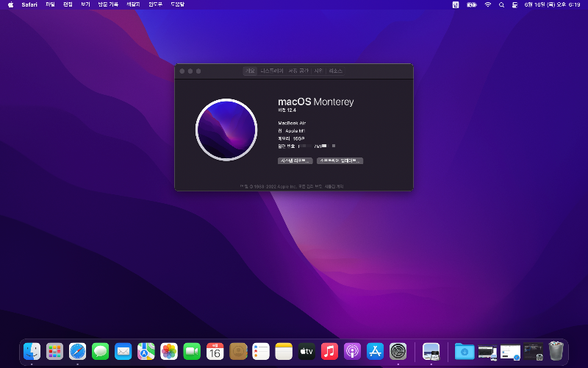Open the 사용권 계약 license link
This screenshot has height=368, width=588.
pyautogui.click(x=334, y=186)
